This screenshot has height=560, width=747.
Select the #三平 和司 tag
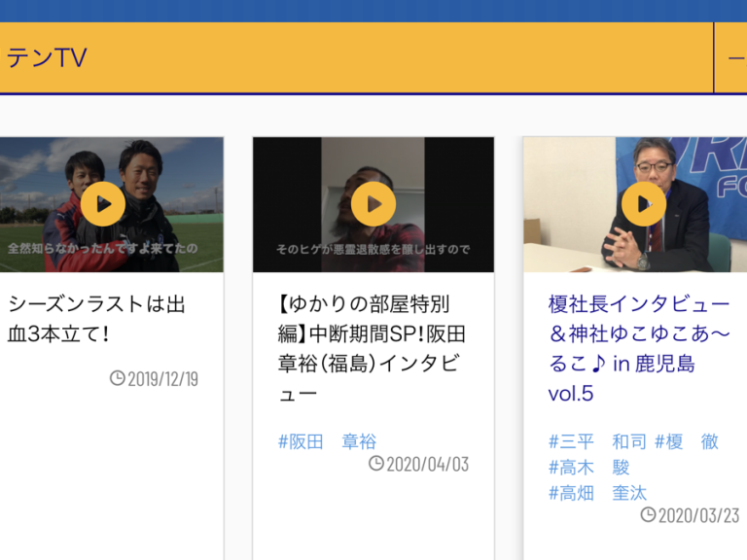[x=596, y=441]
